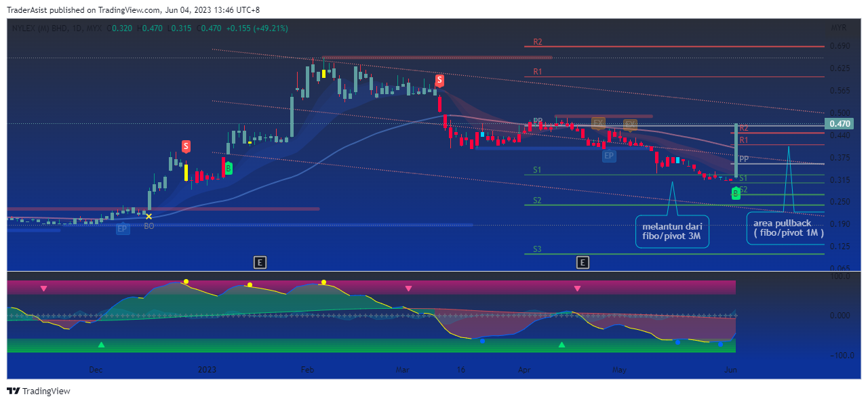
Task: Click the -100.0 oscillator axis label
Action: click(x=841, y=356)
